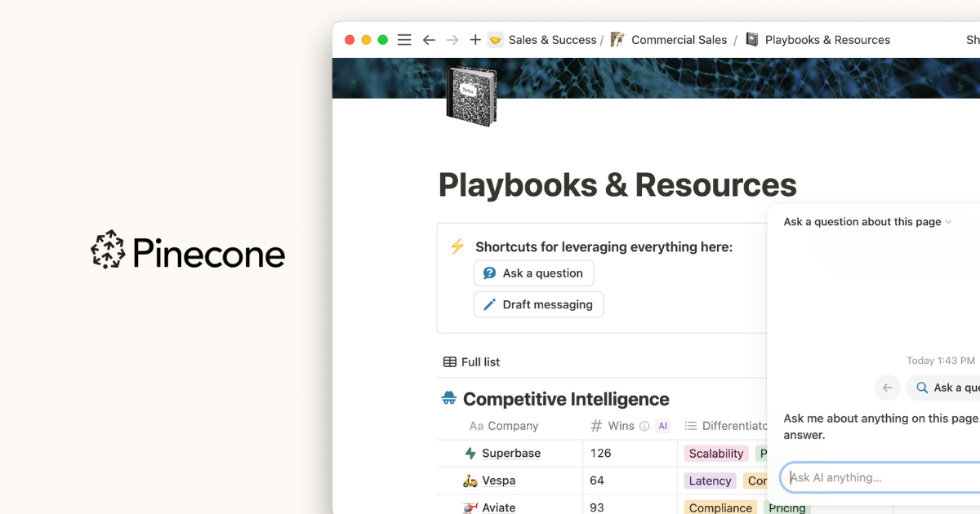Viewport: 980px width, 514px height.
Task: Close the window with red button
Action: [x=350, y=40]
